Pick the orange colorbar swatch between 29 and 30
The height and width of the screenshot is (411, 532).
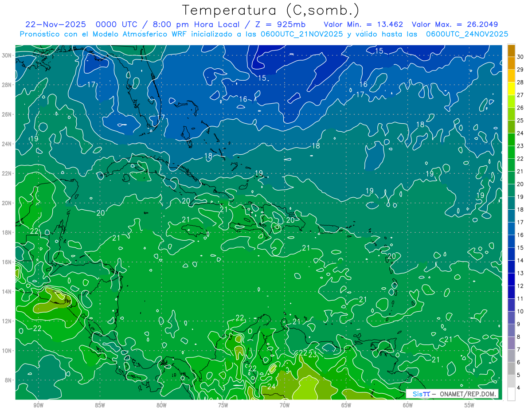511,63
